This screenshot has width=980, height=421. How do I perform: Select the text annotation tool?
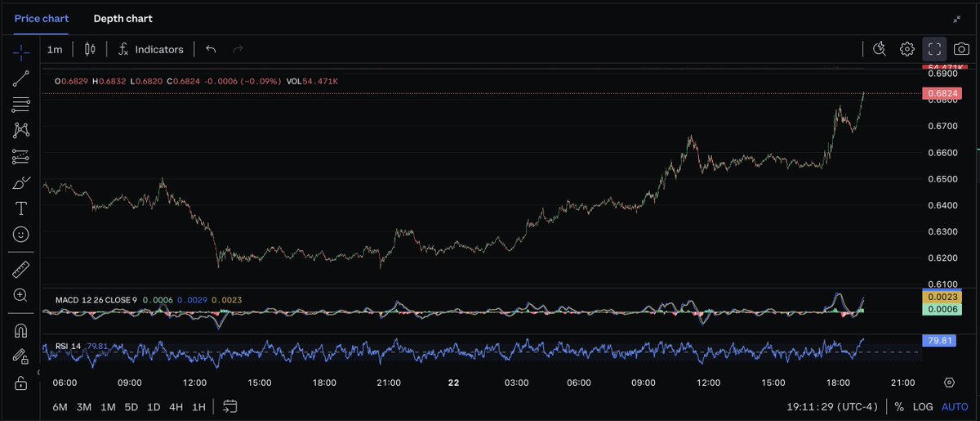click(x=21, y=208)
